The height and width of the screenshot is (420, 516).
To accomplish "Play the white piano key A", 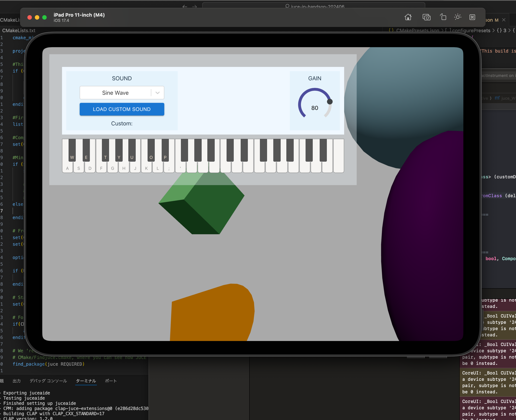I will click(68, 167).
